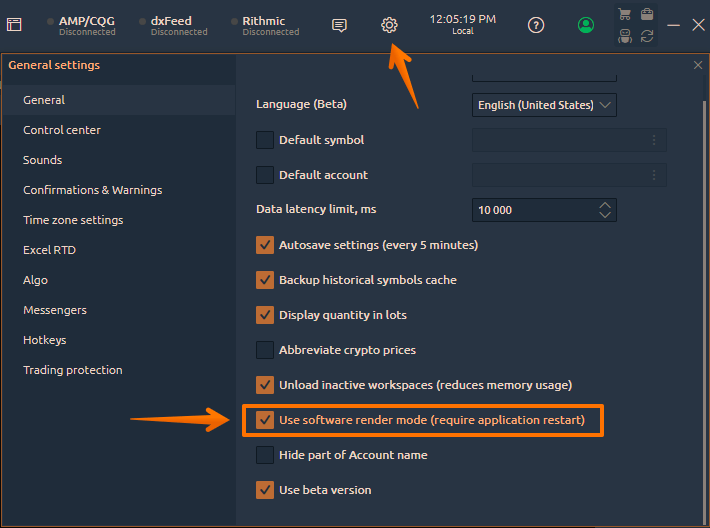Viewport: 710px width, 528px height.
Task: Click the briefcase icon in top bar
Action: pos(647,14)
